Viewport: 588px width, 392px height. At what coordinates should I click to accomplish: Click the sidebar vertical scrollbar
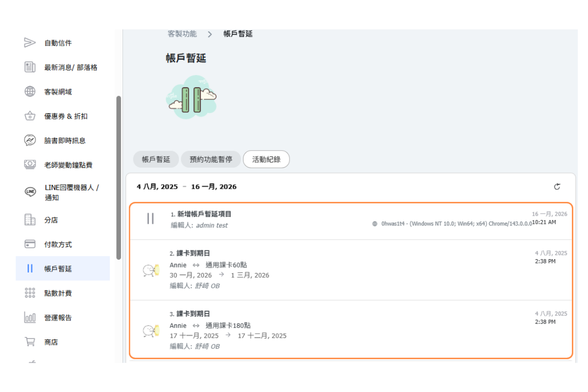coord(118,176)
